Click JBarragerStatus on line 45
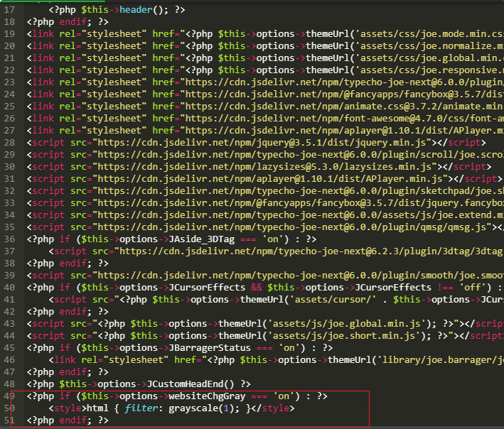The height and width of the screenshot is (429, 504). pos(210,348)
